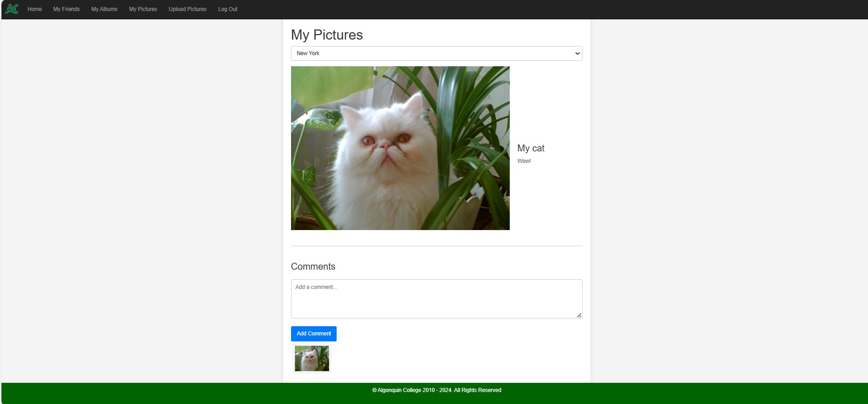The image size is (868, 404).
Task: Click the My cat picture title
Action: click(530, 148)
